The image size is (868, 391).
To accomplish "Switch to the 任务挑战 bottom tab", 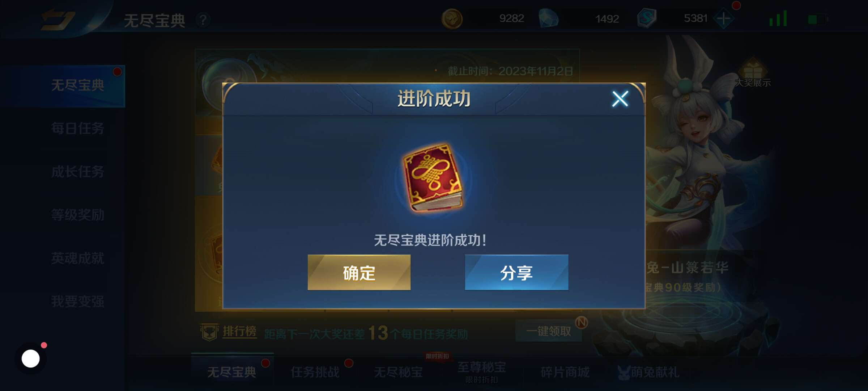I will (x=315, y=372).
